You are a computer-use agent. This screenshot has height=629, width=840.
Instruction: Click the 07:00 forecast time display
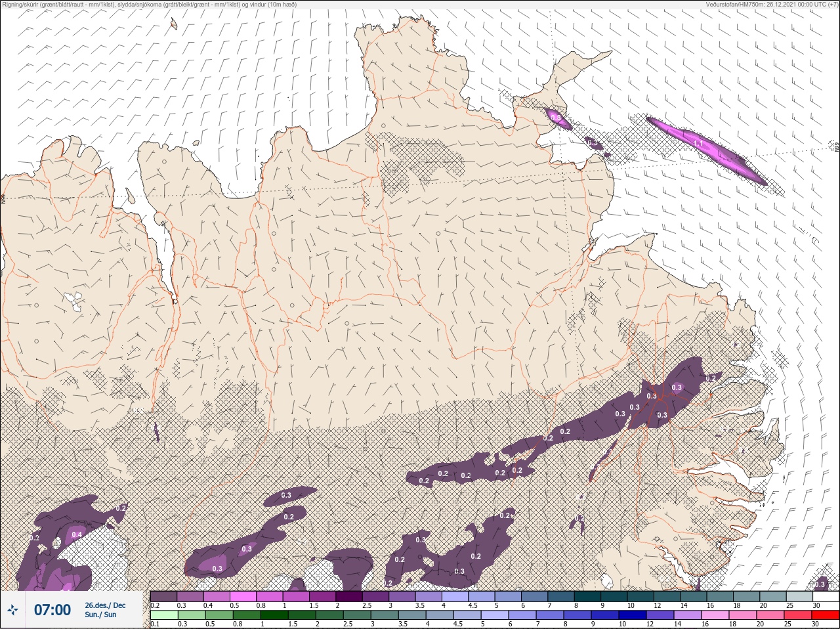52,610
